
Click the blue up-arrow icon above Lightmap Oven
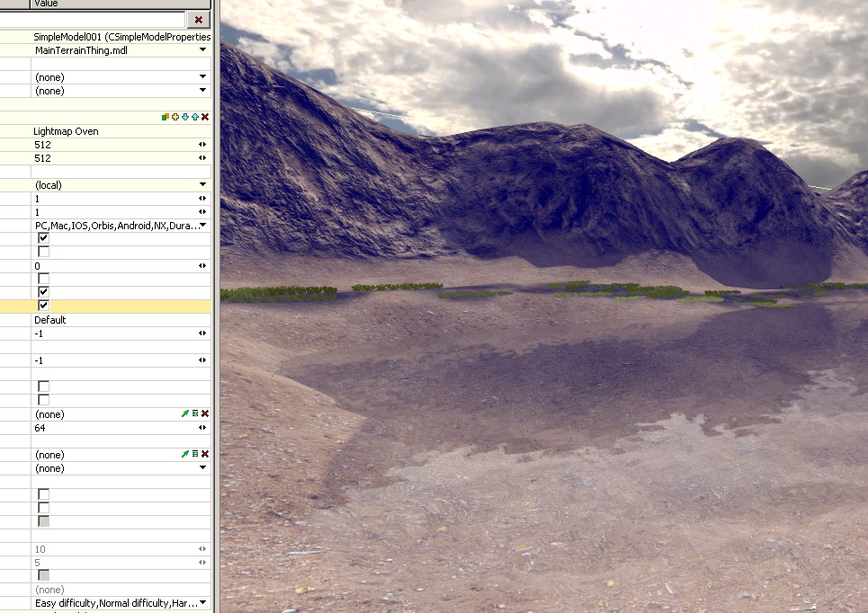195,117
